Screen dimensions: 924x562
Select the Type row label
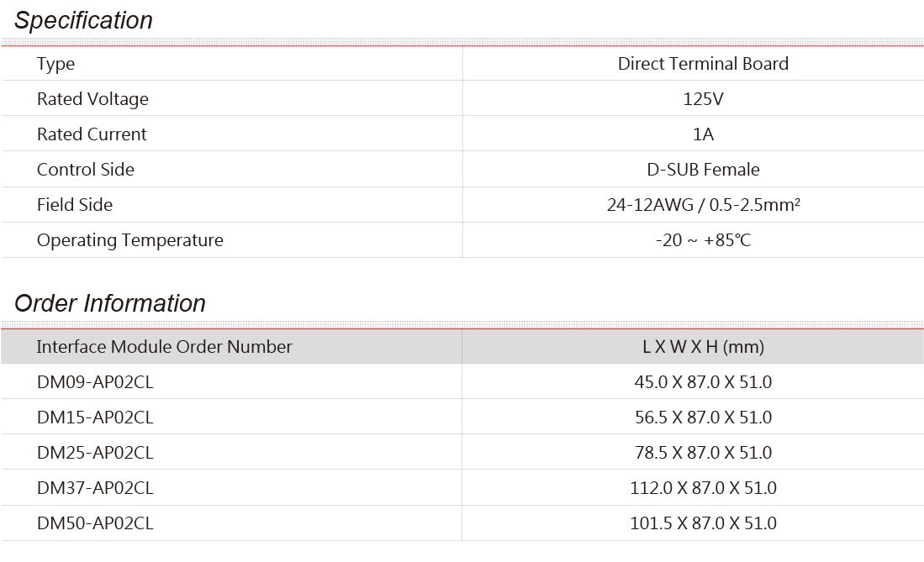pos(56,64)
